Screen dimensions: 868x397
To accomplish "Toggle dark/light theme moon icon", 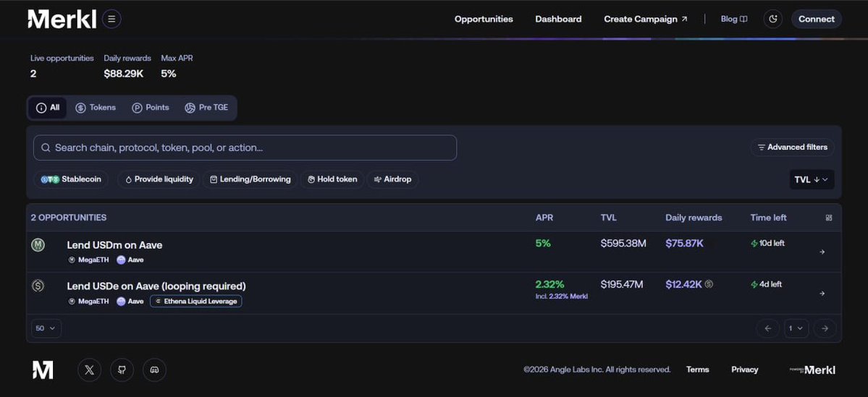I will pyautogui.click(x=772, y=20).
